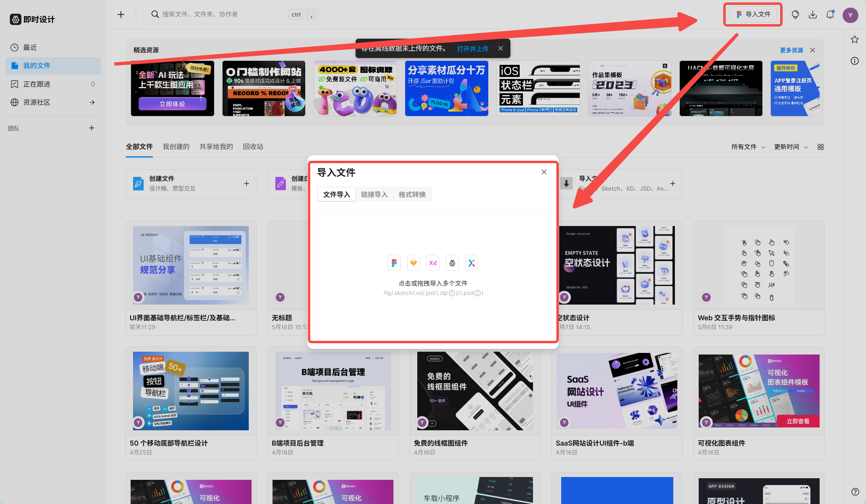The image size is (866, 504).
Task: Click the plus on the import file card
Action: coord(672,184)
